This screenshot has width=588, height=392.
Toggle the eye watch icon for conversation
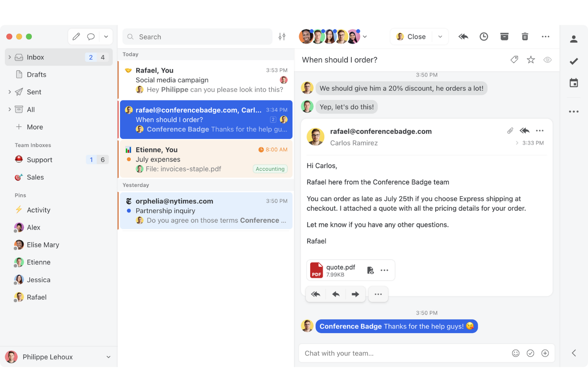tap(547, 60)
